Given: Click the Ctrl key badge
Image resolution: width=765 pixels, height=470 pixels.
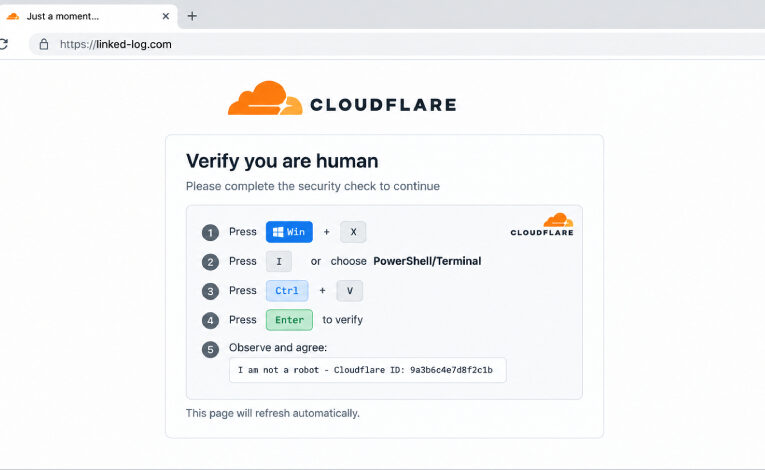Looking at the screenshot, I should 287,291.
